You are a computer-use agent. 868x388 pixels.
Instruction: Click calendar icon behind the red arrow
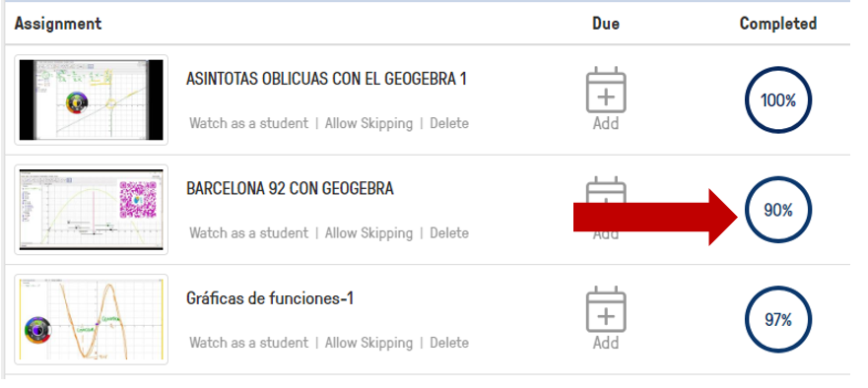(606, 208)
